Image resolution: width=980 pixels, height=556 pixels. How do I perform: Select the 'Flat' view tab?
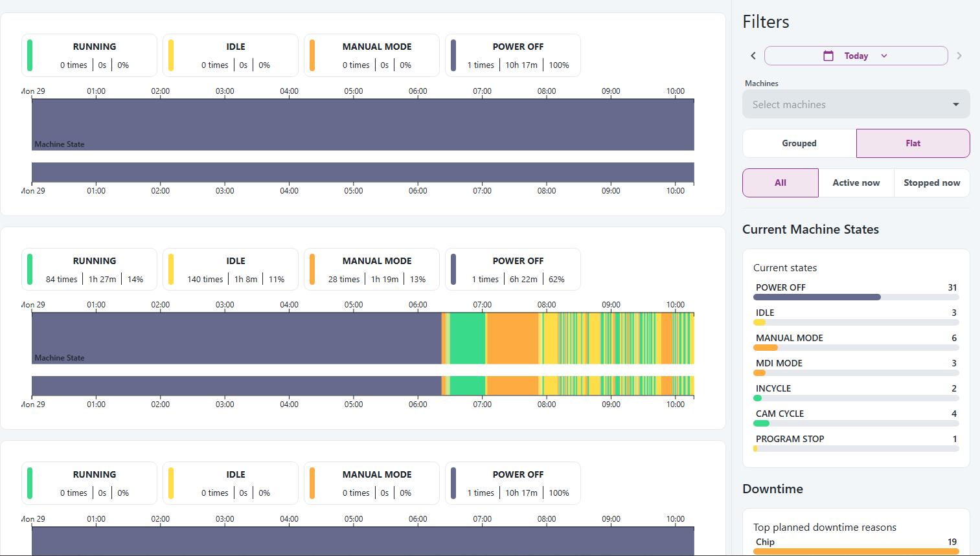pyautogui.click(x=913, y=143)
